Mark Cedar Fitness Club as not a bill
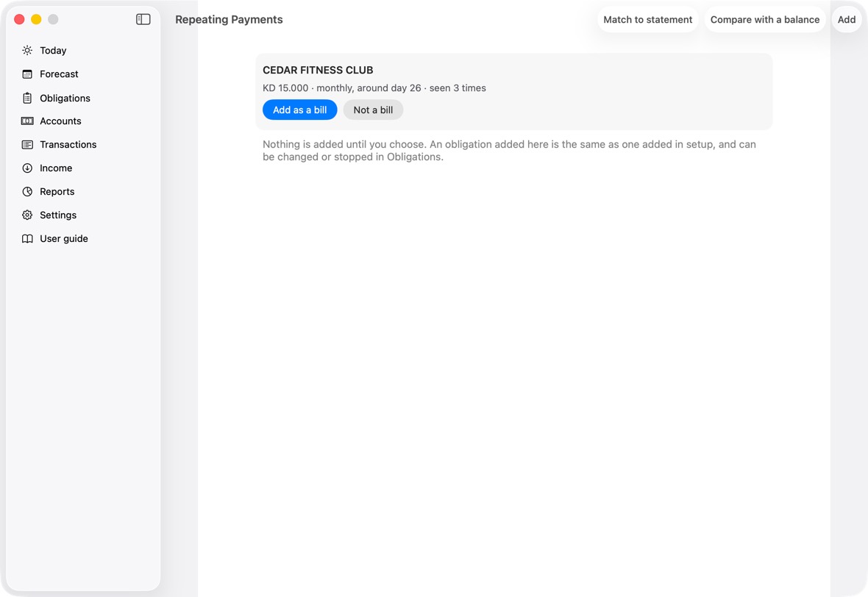This screenshot has height=597, width=868. click(373, 110)
